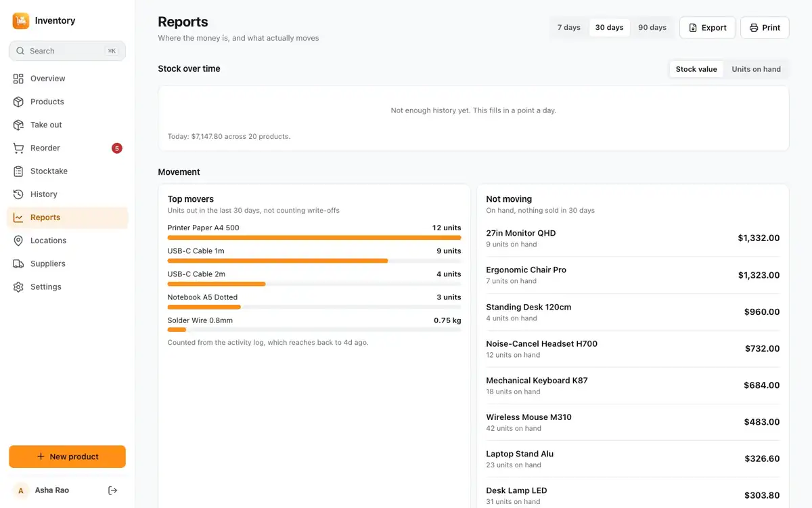Click the New product button
The height and width of the screenshot is (508, 812).
click(67, 457)
